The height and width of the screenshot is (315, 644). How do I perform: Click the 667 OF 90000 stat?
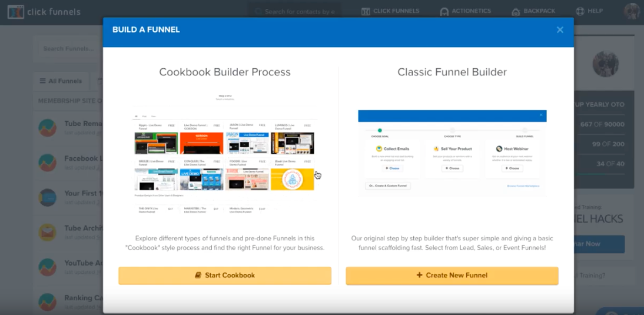(x=602, y=124)
